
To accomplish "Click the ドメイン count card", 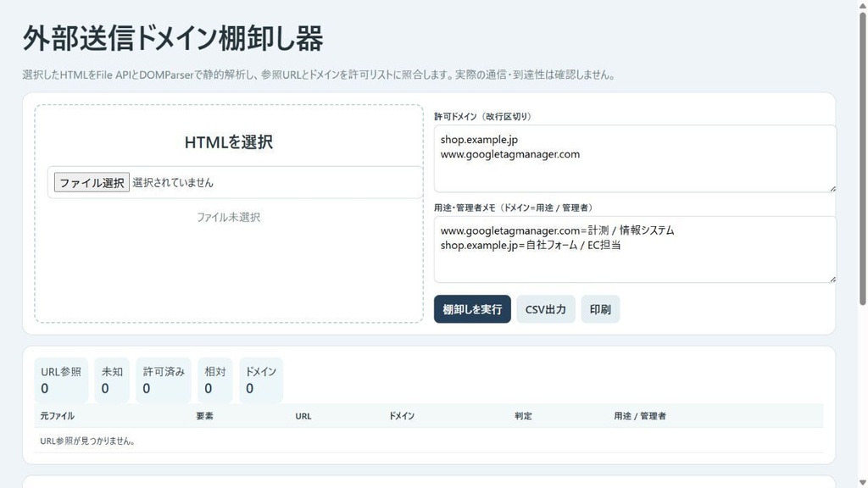I will pos(261,380).
